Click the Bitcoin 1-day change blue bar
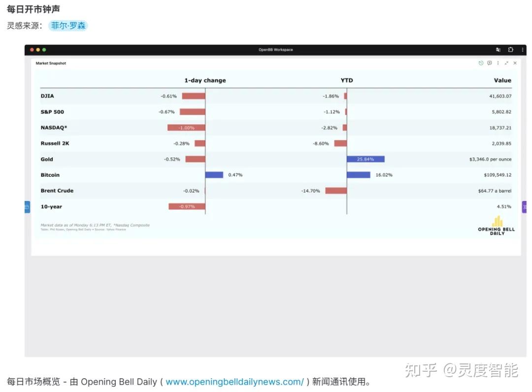Viewport: 532px width, 392px height. pos(214,175)
